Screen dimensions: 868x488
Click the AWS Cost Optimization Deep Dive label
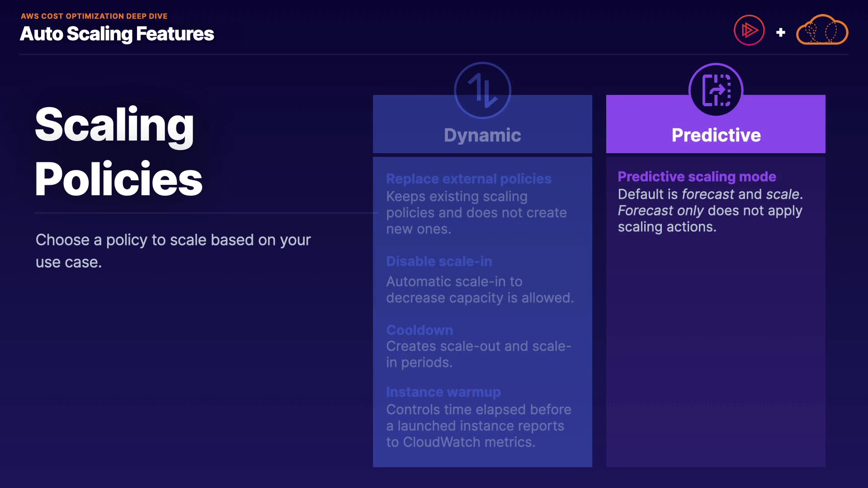pos(94,16)
